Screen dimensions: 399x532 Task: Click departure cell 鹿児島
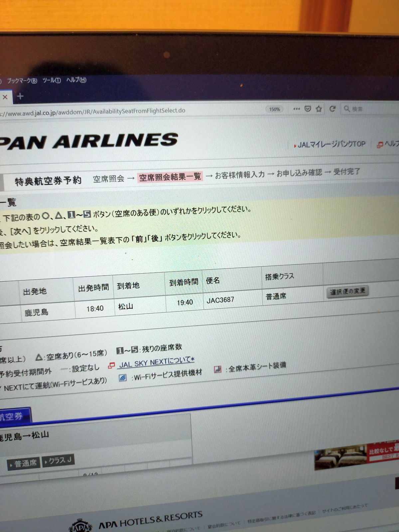point(37,313)
